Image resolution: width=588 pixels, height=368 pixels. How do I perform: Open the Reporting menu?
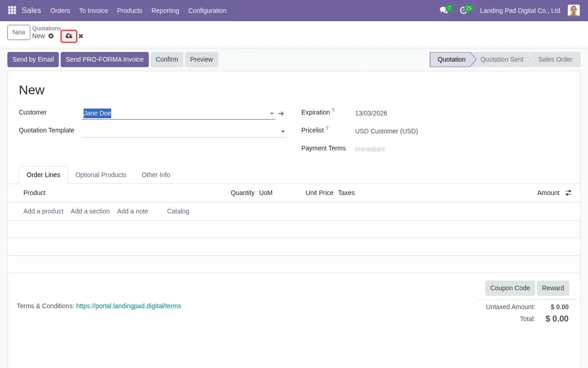coord(165,11)
